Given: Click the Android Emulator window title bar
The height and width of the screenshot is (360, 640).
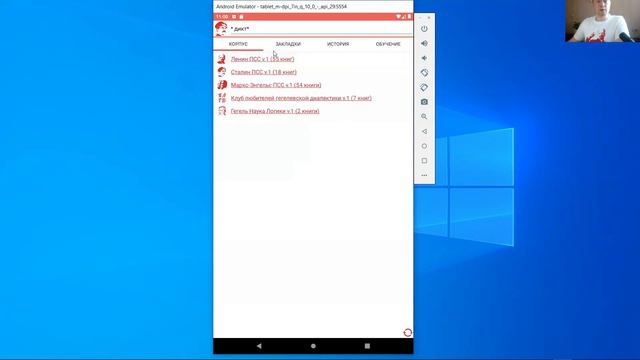Looking at the screenshot, I should (313, 7).
